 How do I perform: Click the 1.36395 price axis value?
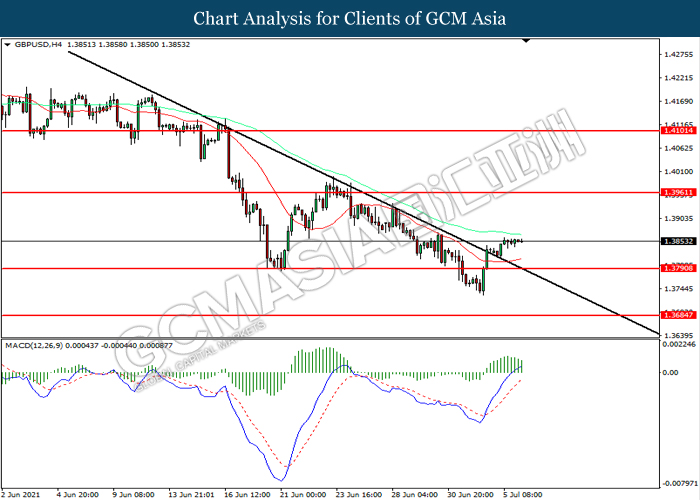(x=679, y=335)
